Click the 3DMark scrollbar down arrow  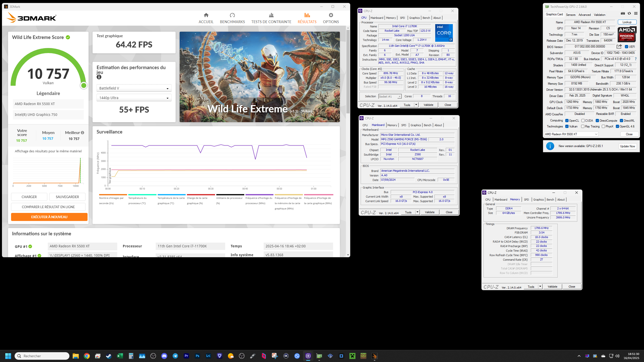point(348,255)
